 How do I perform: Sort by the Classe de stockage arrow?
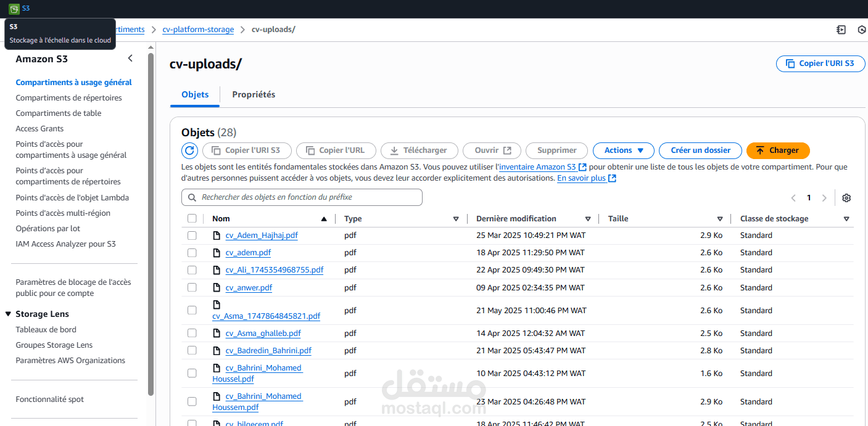[x=846, y=219]
